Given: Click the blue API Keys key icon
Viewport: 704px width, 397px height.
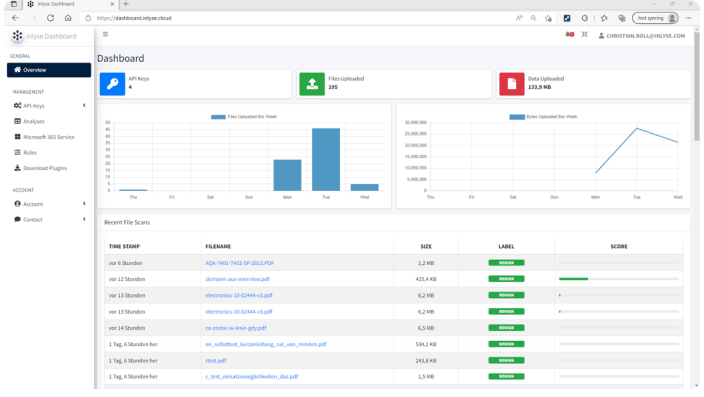Looking at the screenshot, I should pyautogui.click(x=112, y=84).
